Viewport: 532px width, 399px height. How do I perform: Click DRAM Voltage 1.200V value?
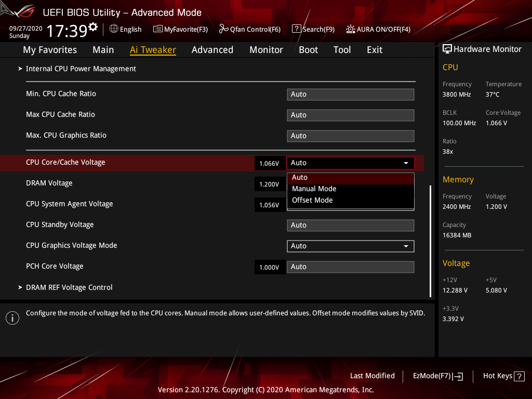[x=270, y=184]
